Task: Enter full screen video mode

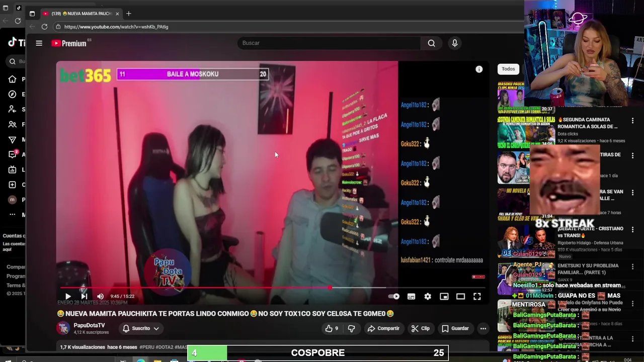Action: [x=477, y=297]
